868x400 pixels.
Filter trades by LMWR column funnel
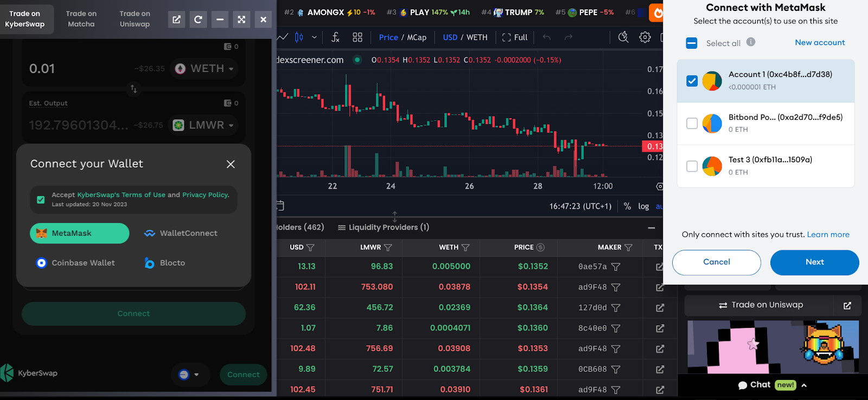click(388, 248)
